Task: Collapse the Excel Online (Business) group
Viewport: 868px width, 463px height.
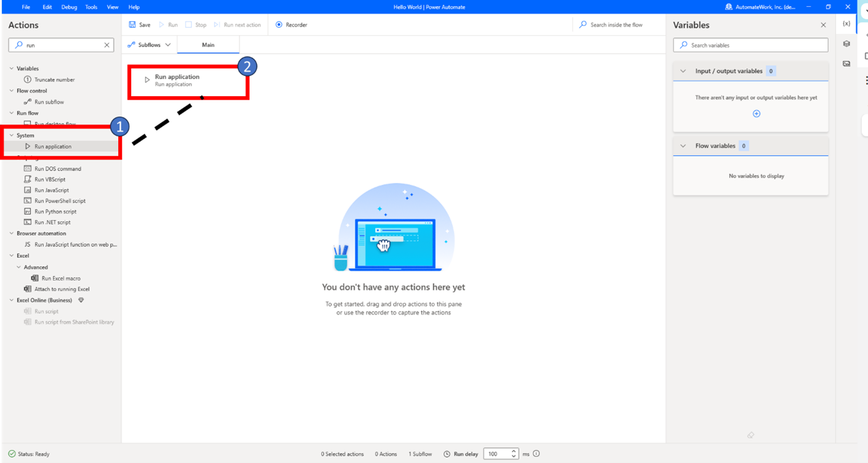Action: 11,300
